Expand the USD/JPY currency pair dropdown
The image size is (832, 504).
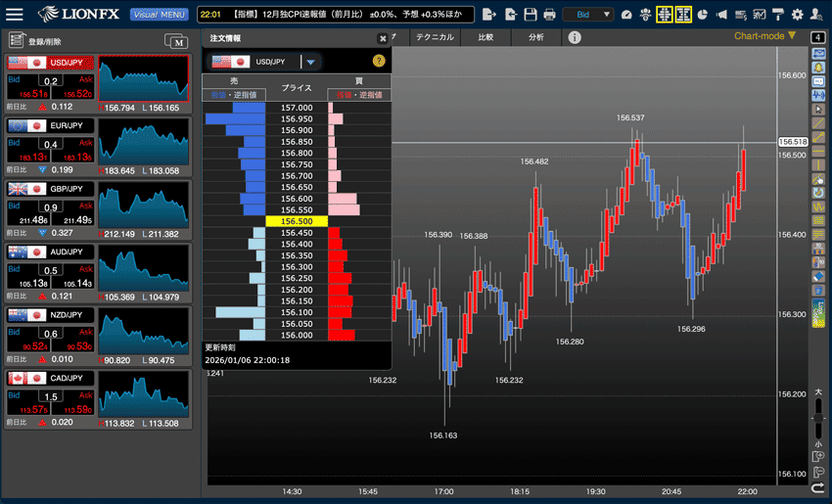pos(310,62)
